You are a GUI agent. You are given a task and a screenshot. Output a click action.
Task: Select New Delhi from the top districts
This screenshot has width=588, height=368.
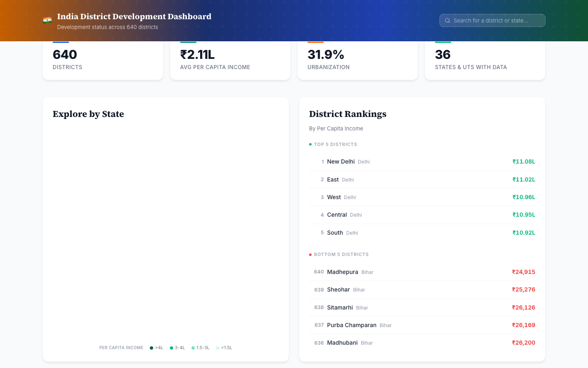point(341,162)
